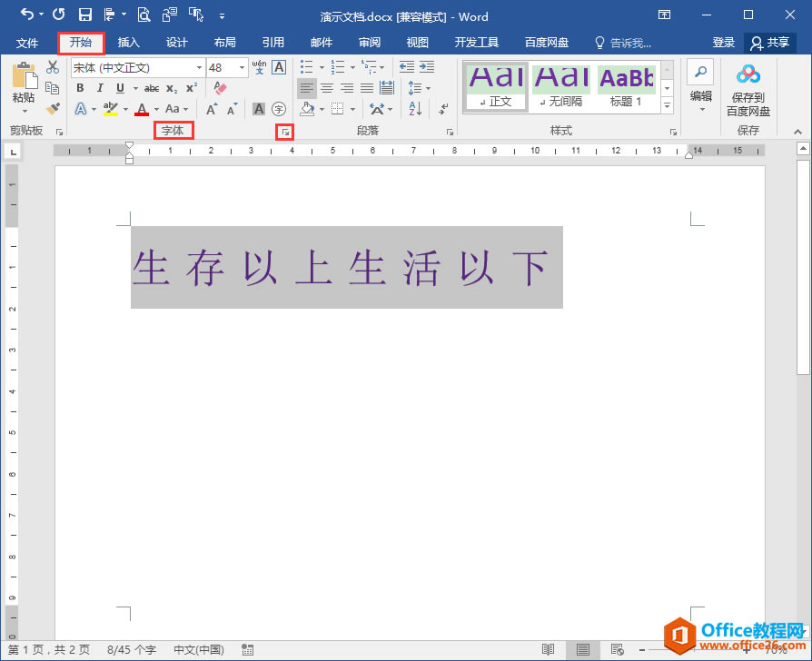Viewport: 812px width, 661px height.
Task: Apply yellow text highlight color
Action: click(x=110, y=109)
